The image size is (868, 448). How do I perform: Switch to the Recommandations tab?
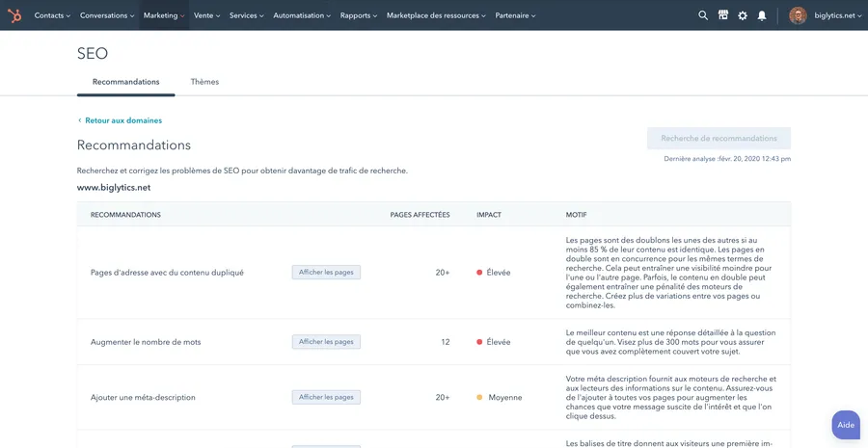(x=125, y=82)
